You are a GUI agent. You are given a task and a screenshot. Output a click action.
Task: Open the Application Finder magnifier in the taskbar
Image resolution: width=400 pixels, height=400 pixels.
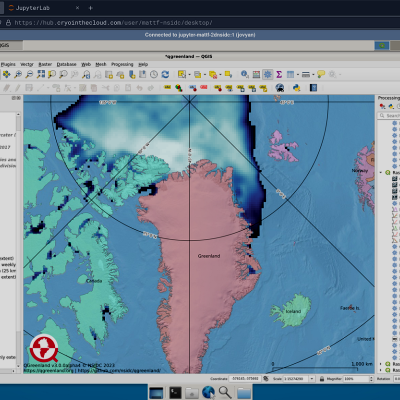[x=225, y=392]
